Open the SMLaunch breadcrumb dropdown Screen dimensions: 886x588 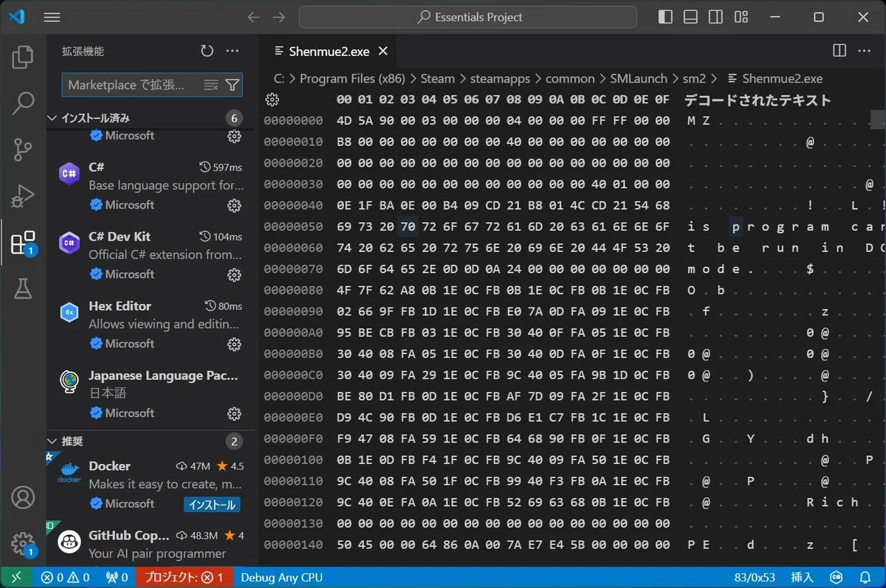coord(639,79)
